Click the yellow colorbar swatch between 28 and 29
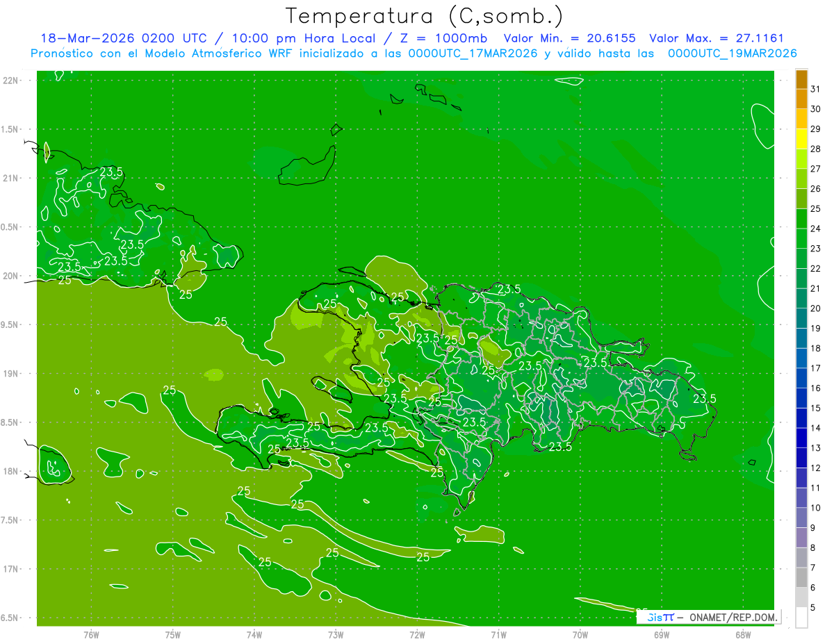 (x=801, y=139)
